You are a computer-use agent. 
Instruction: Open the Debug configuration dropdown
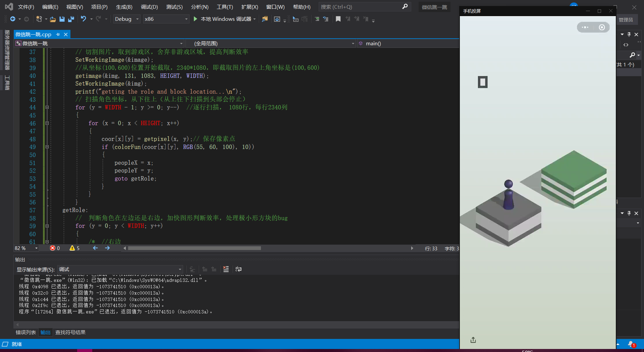126,19
